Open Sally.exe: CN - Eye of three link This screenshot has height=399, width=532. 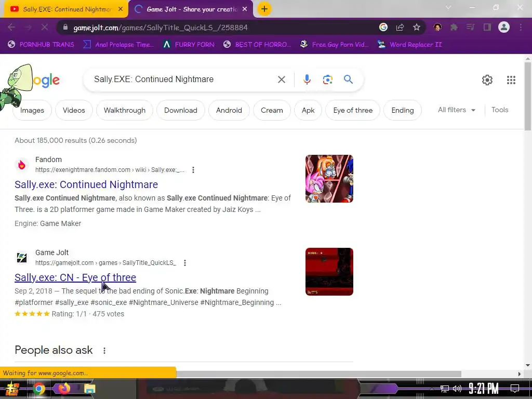[75, 277]
